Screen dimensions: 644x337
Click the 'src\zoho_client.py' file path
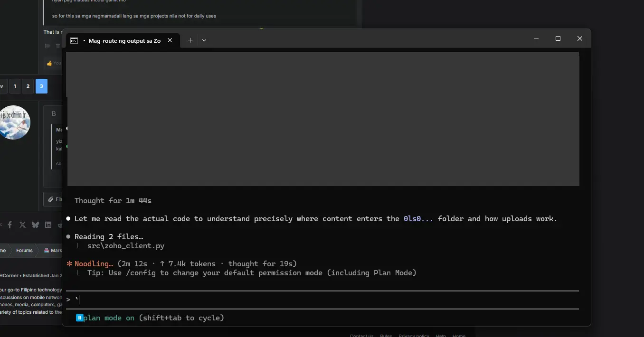(126, 246)
